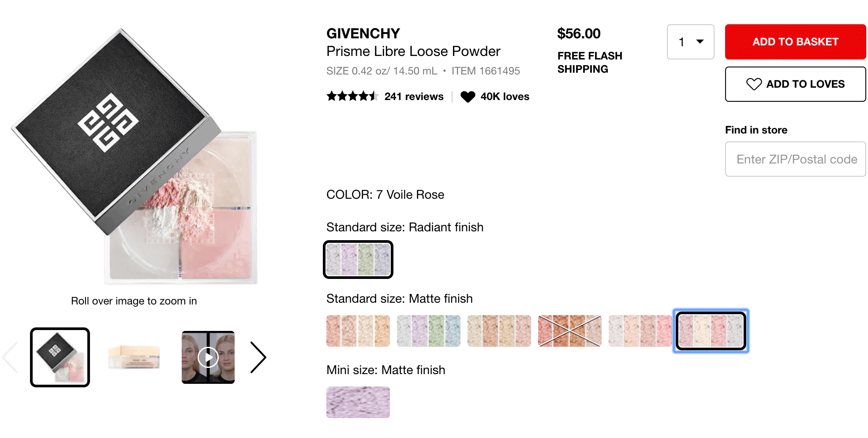This screenshot has width=868, height=438.
Task: Select the Radiant finish standard size swatch
Action: (x=358, y=260)
